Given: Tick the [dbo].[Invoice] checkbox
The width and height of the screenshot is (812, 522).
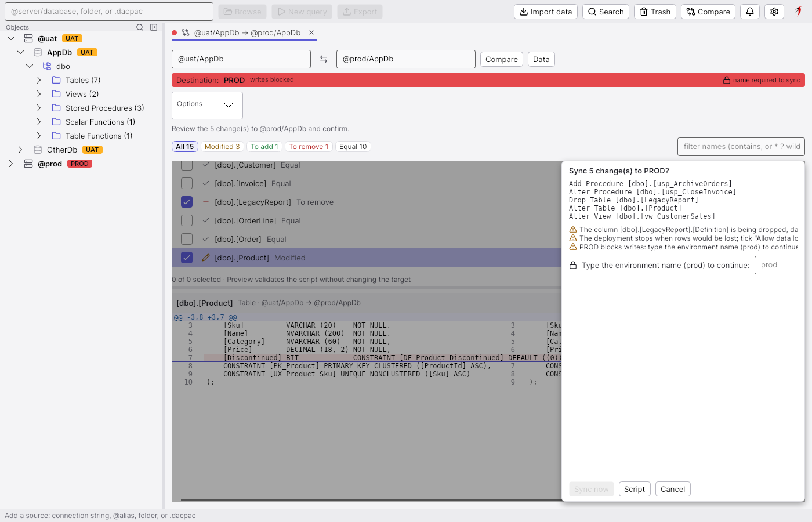Looking at the screenshot, I should [187, 183].
